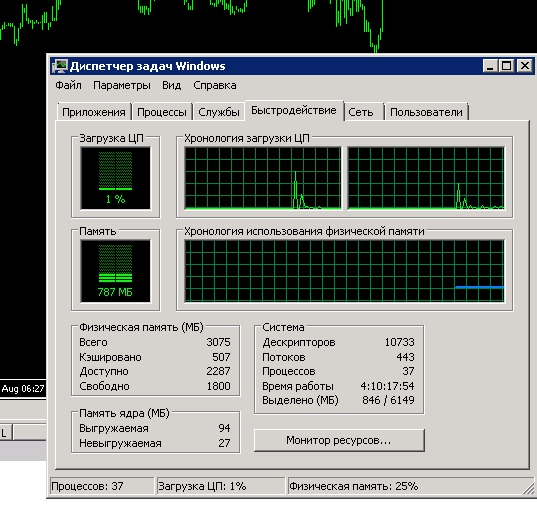Switch to the Приложения tab

93,112
